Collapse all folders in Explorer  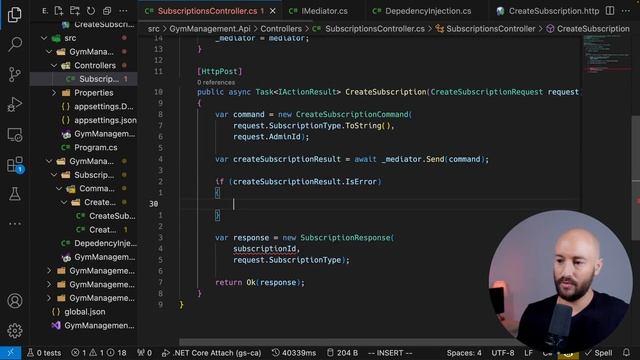click(107, 11)
